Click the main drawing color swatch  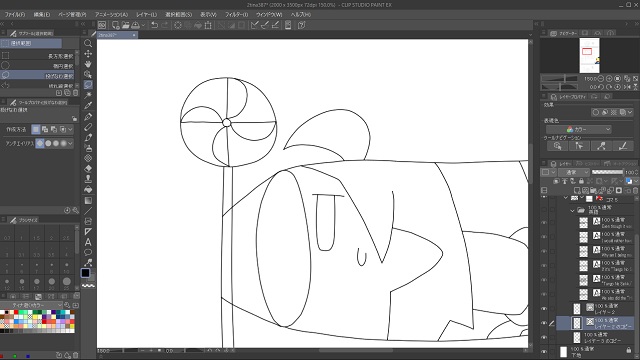(85, 273)
